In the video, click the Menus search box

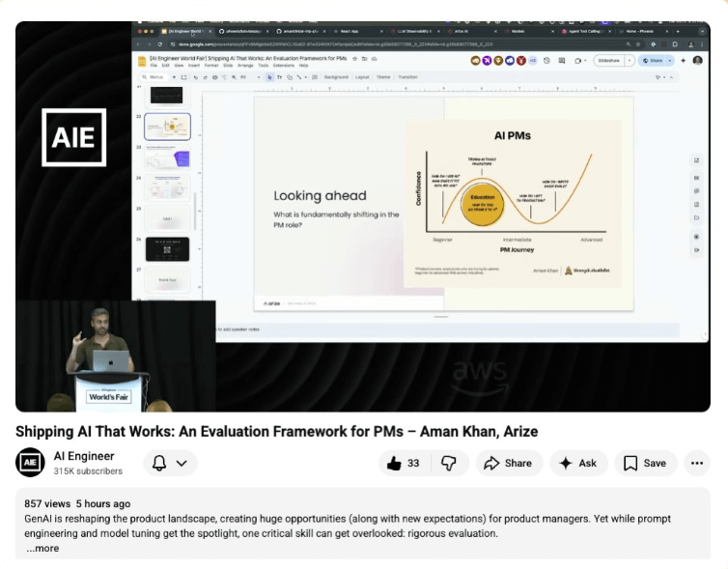click(154, 77)
